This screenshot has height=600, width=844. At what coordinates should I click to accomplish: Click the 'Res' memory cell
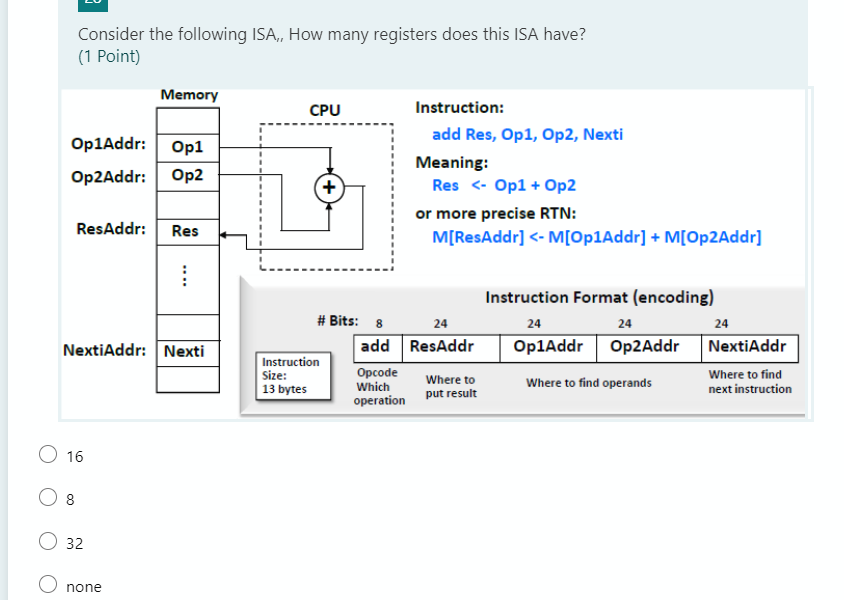(x=188, y=232)
